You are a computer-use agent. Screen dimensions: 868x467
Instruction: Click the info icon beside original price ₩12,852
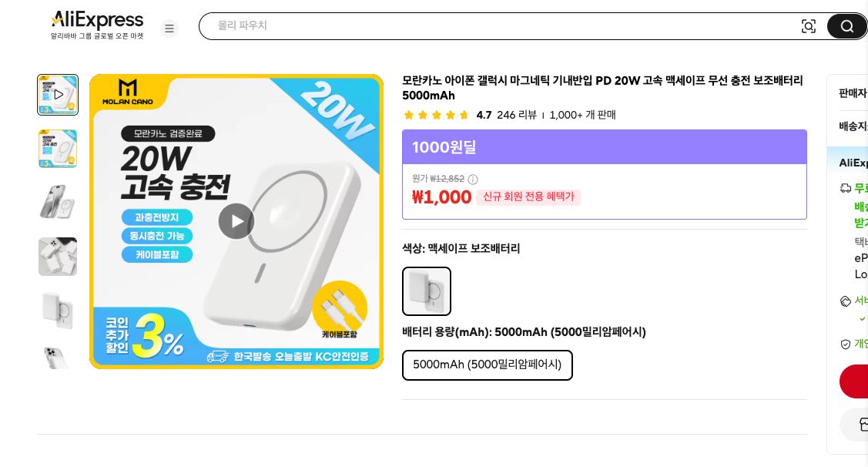click(472, 179)
